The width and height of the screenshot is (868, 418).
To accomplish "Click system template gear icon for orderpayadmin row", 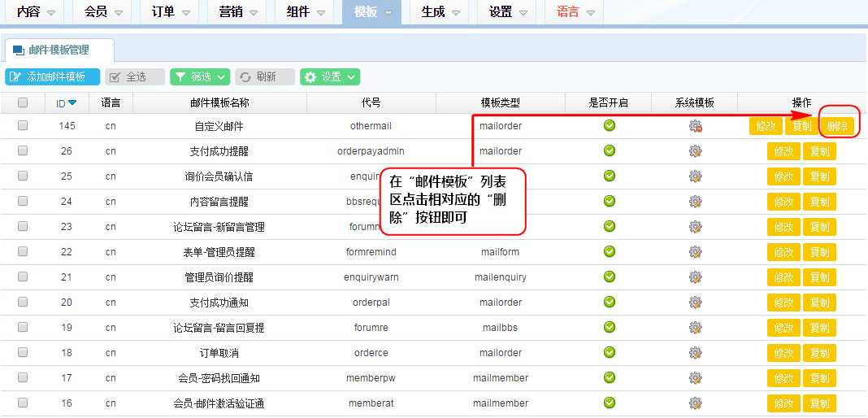I will (695, 151).
